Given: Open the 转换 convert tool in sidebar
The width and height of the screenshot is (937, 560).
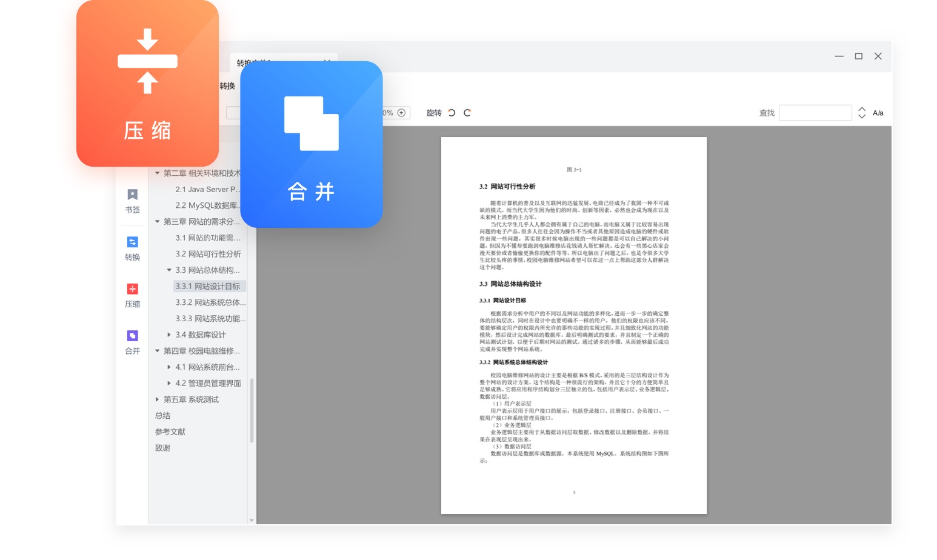Looking at the screenshot, I should click(x=132, y=248).
